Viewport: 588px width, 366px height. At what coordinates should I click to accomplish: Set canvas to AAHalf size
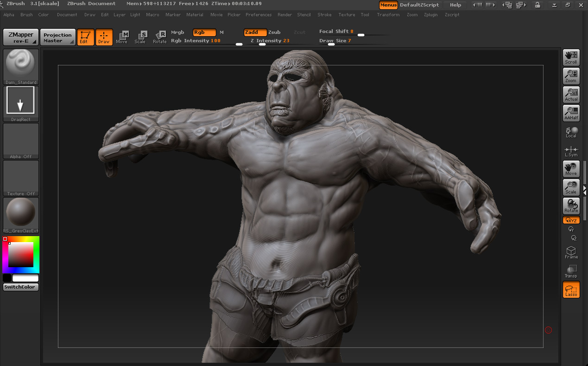pos(571,113)
